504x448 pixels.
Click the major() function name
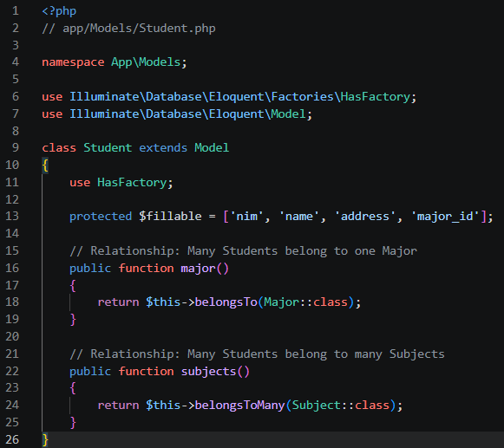pos(198,269)
